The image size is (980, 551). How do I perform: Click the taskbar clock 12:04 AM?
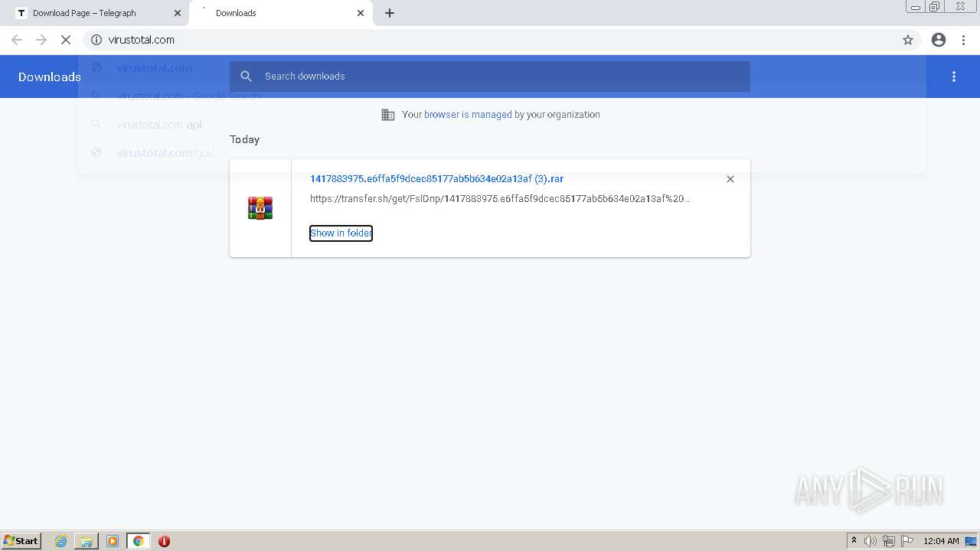pos(941,541)
